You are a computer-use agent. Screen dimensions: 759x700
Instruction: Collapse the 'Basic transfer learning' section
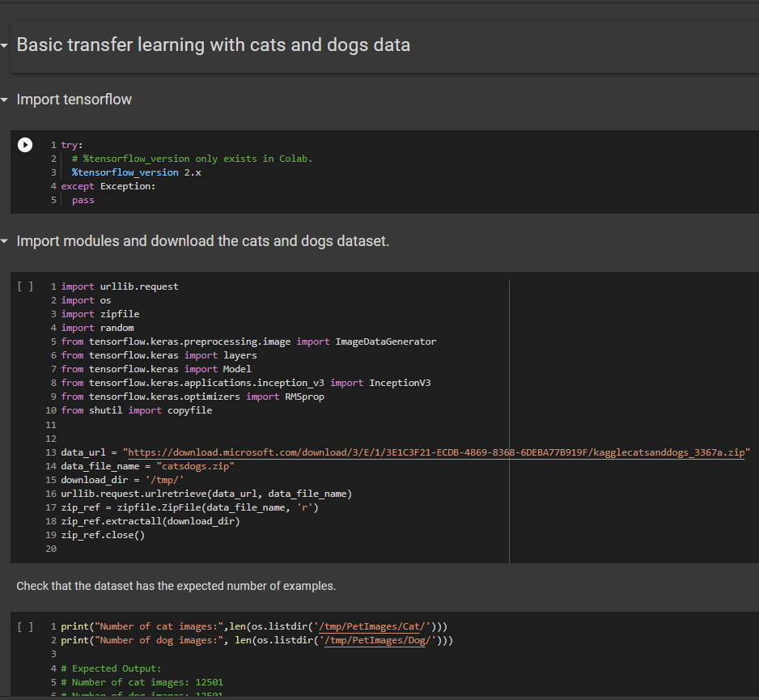(x=6, y=45)
